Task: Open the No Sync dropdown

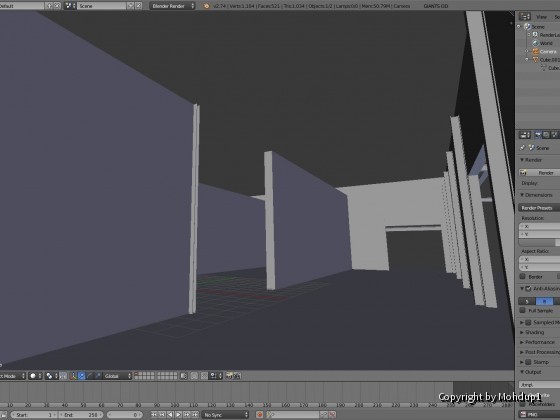Action: pyautogui.click(x=225, y=415)
